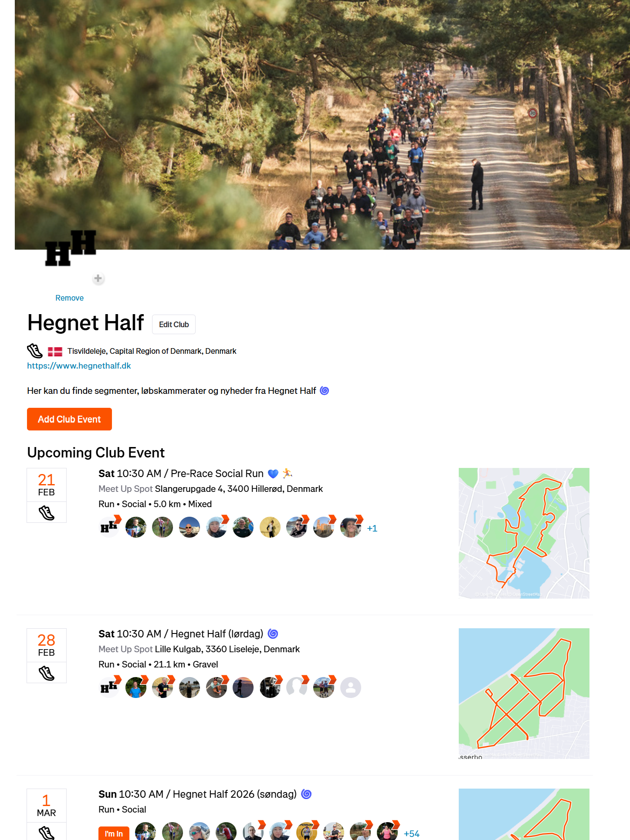The width and height of the screenshot is (630, 840).
Task: Open the Hegnet Half lørdag route map
Action: (x=524, y=694)
